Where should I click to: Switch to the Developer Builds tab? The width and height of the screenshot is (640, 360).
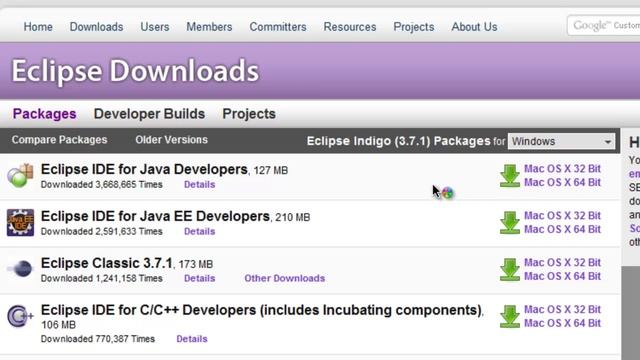point(149,114)
